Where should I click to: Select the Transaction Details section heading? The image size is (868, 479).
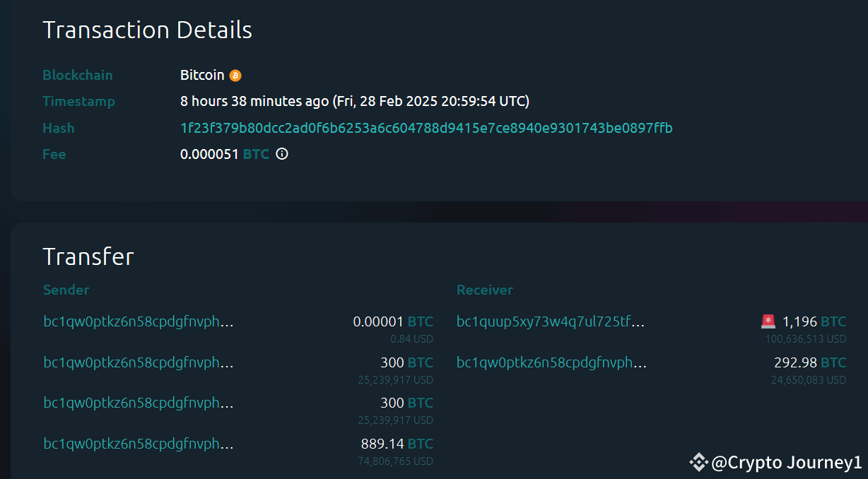147,30
